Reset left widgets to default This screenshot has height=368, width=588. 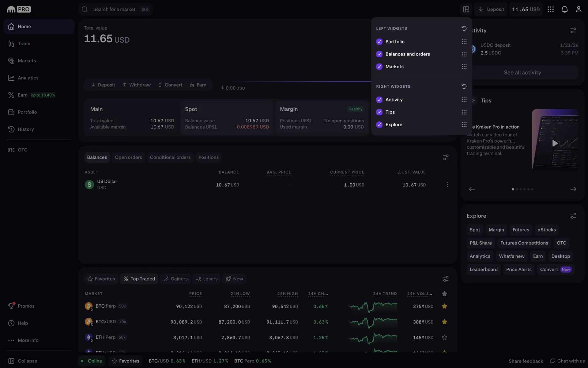464,28
